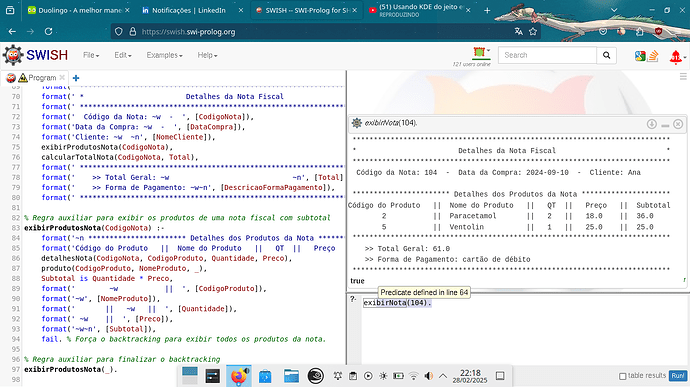Close the Program tab
This screenshot has width=690, height=387.
click(62, 77)
